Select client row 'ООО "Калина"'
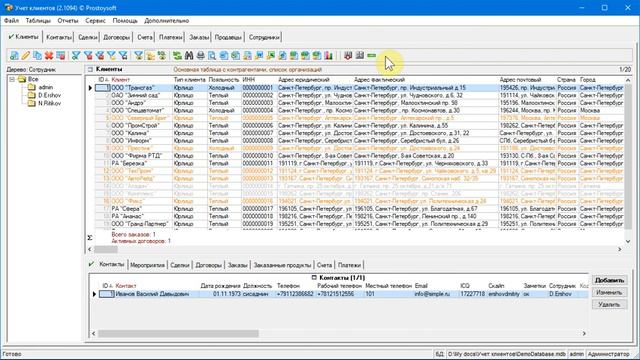Screen dimensions: 640x360 coord(359,133)
